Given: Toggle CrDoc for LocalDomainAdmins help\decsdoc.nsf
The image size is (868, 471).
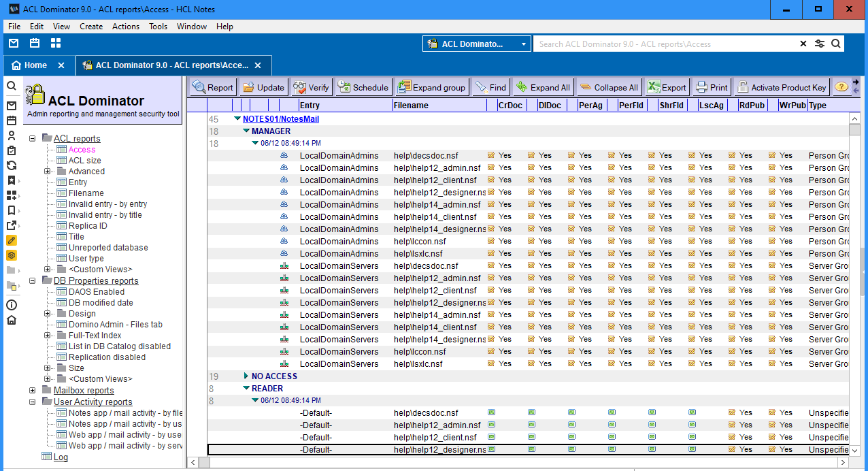Looking at the screenshot, I should 492,155.
